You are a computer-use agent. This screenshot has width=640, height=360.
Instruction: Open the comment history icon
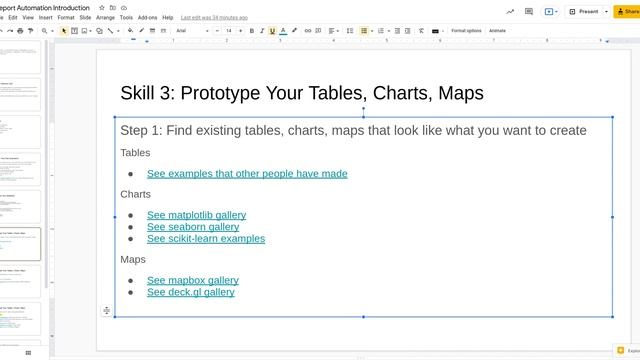(529, 11)
